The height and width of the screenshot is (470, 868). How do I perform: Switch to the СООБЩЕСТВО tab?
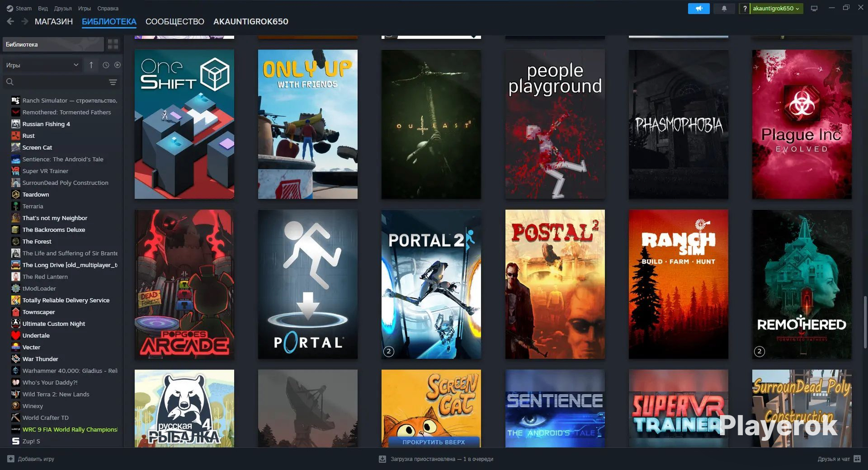(175, 22)
